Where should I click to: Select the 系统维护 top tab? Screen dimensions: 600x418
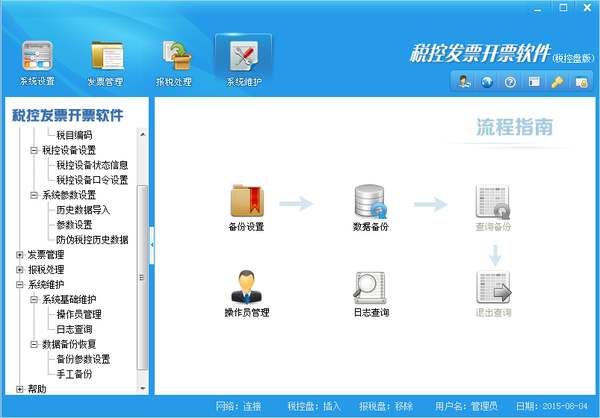coord(243,60)
